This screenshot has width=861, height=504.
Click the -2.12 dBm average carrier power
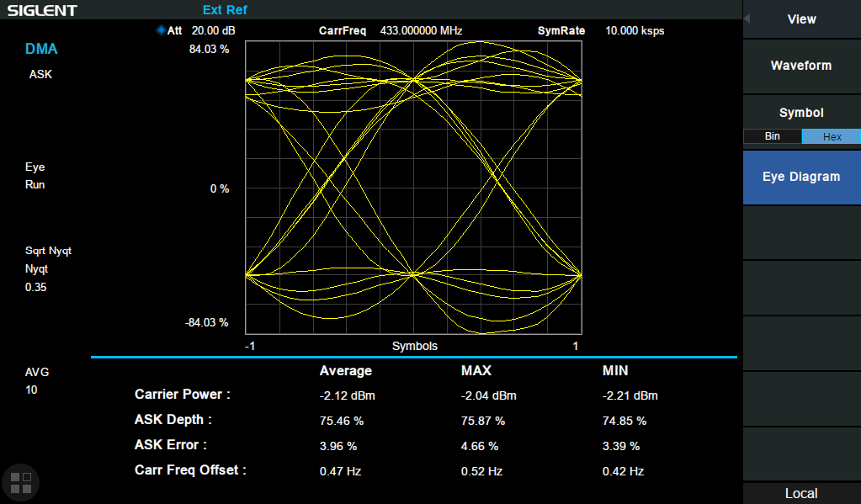click(347, 395)
